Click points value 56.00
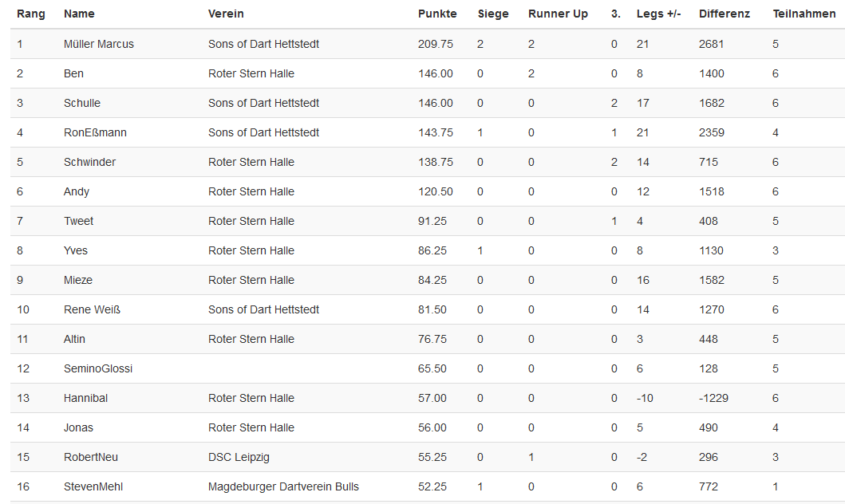Viewport: 845px width, 504px height. (x=432, y=428)
